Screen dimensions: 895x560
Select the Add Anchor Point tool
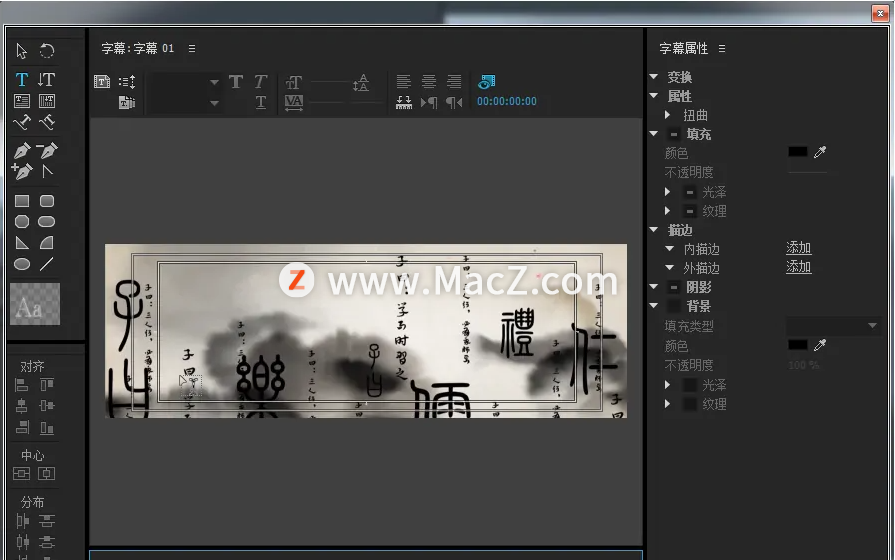[x=22, y=171]
